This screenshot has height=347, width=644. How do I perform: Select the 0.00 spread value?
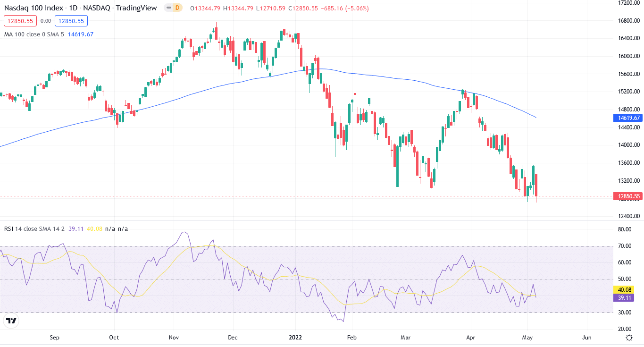(46, 21)
